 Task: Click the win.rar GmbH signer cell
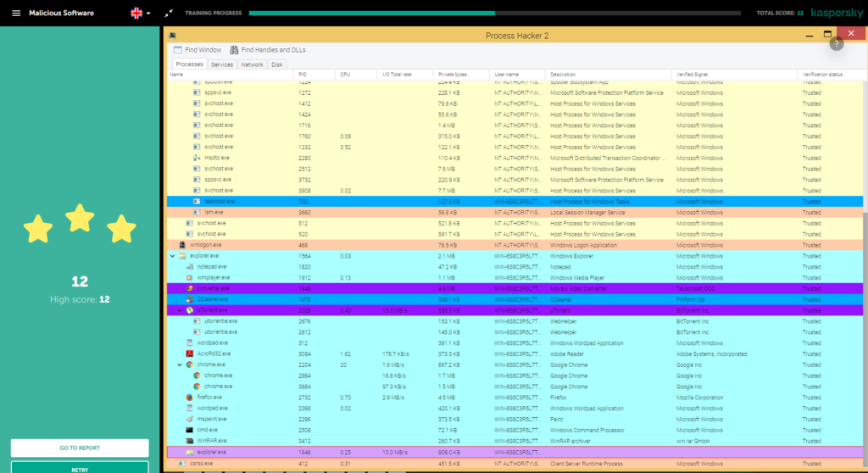(693, 441)
